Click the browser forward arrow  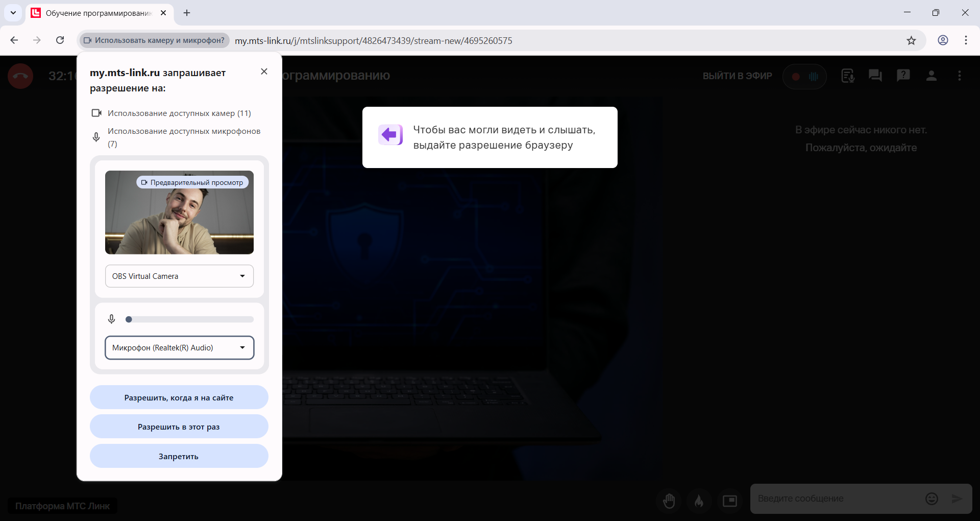click(37, 40)
